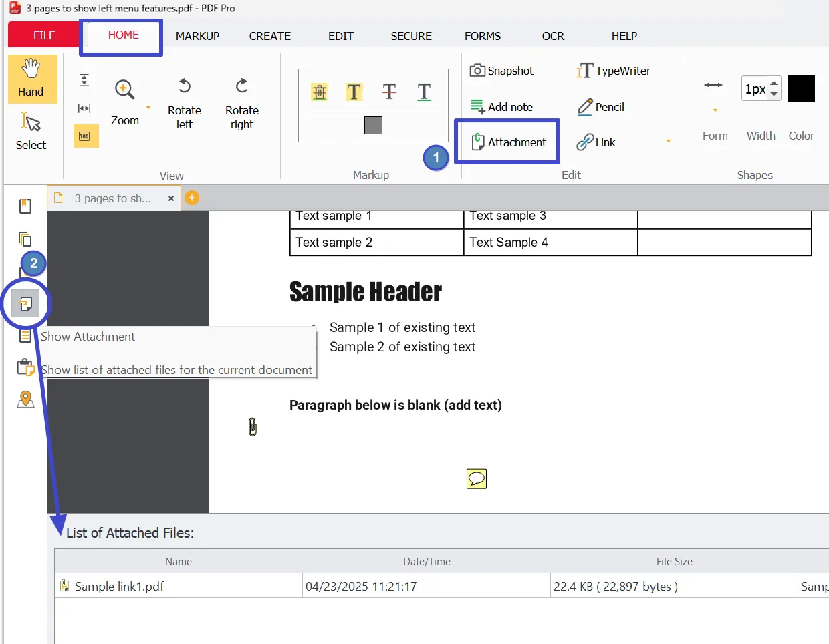Open the FILE menu
This screenshot has height=644, width=829.
point(44,35)
